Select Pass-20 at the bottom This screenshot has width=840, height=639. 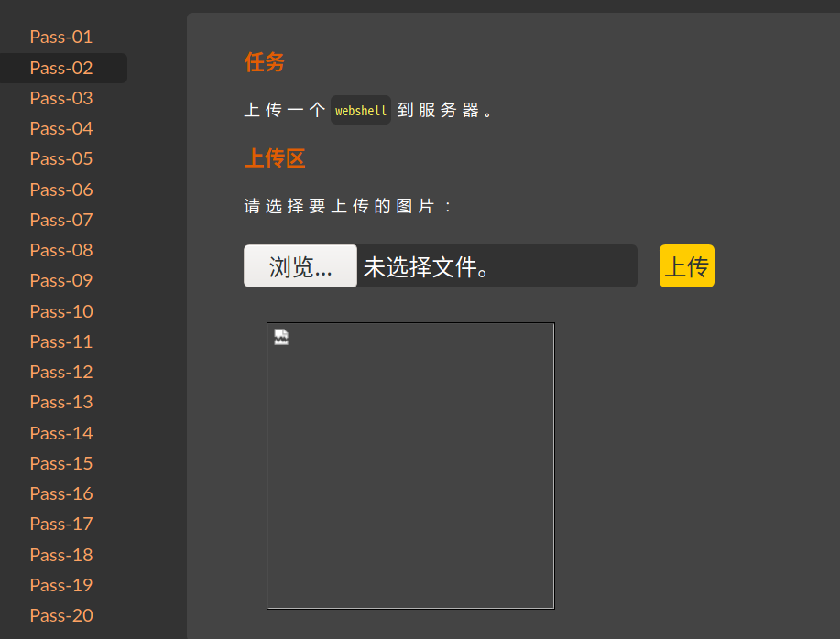coord(60,615)
